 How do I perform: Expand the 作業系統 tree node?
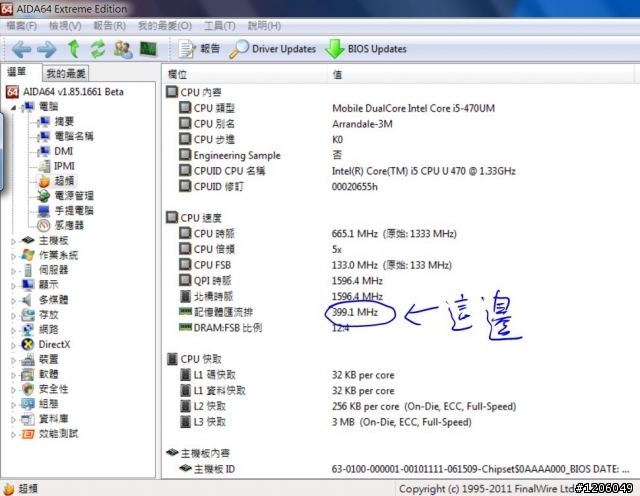point(13,256)
